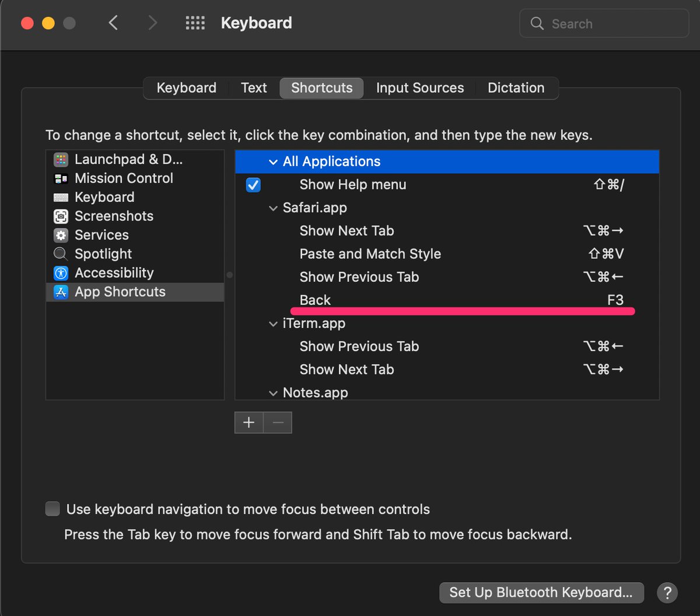Select the Back shortcut row
Viewport: 700px width, 616px height.
(447, 300)
